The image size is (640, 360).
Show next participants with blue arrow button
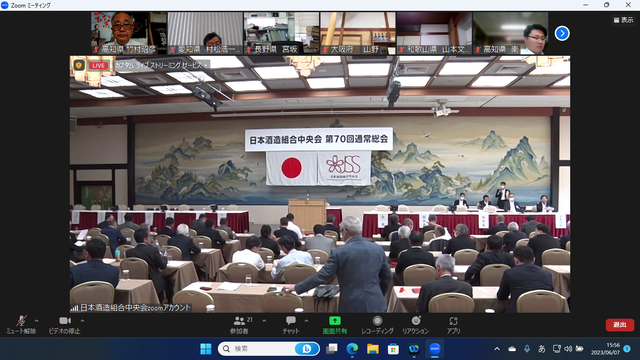click(x=562, y=33)
